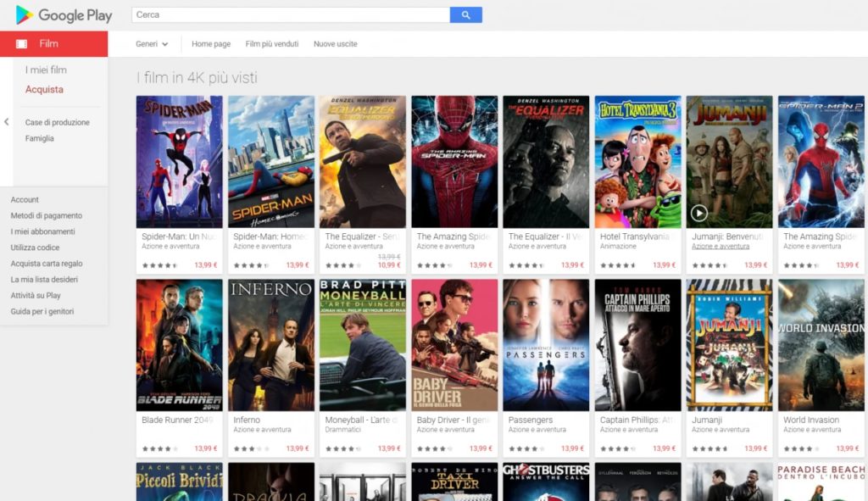Viewport: 868px width, 501px height.
Task: Open the Piccoli Brividi poster
Action: point(180,482)
